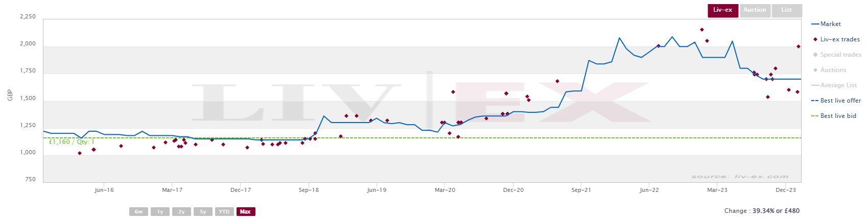Switch range to 5y
Screen dimensions: 868x219
tap(203, 212)
